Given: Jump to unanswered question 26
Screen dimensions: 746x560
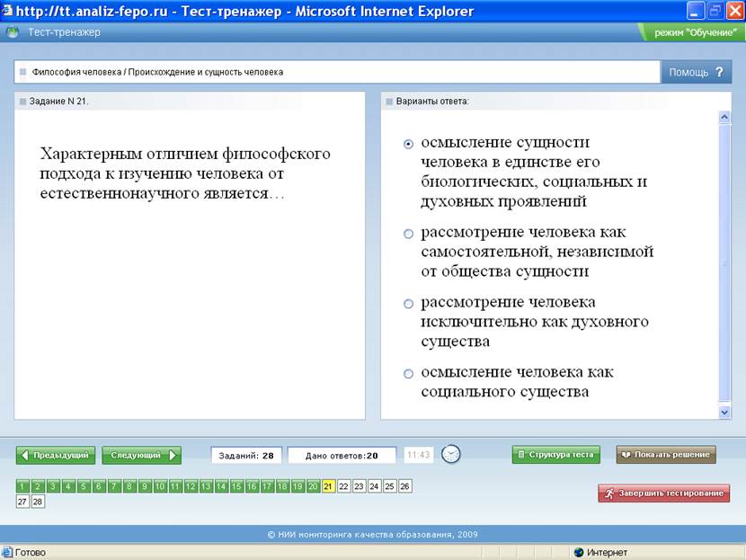Looking at the screenshot, I should pos(404,486).
